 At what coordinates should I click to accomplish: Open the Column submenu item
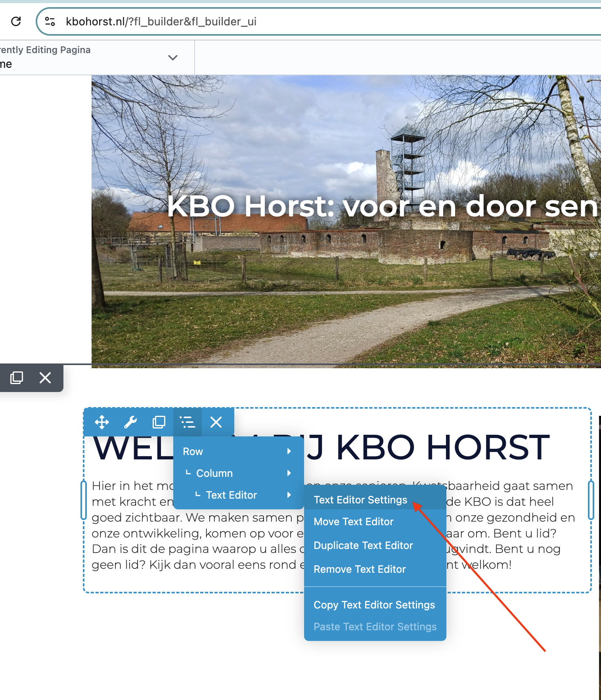(x=239, y=473)
